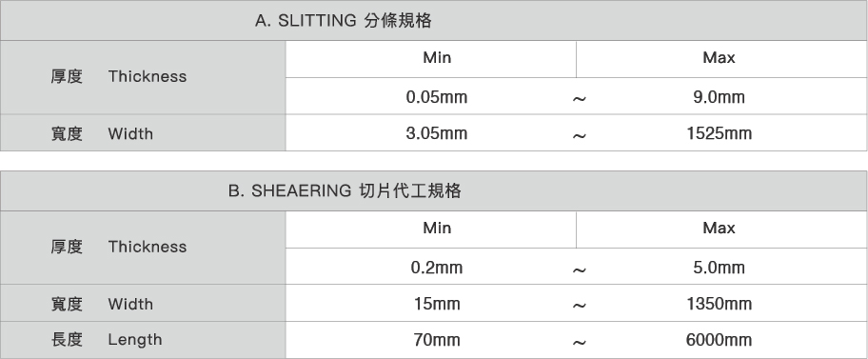Select the 長度 Length row label
The width and height of the screenshot is (868, 359).
pyautogui.click(x=107, y=340)
